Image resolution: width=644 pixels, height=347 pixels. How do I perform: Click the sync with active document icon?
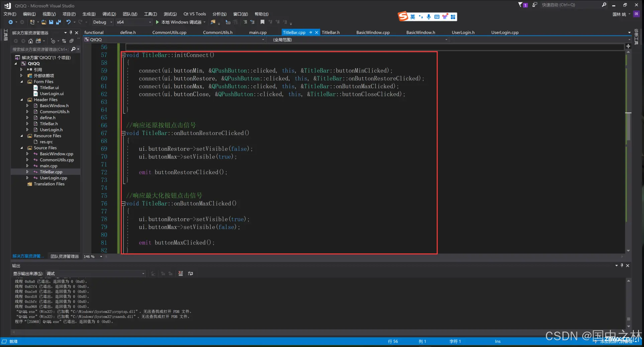tap(64, 41)
